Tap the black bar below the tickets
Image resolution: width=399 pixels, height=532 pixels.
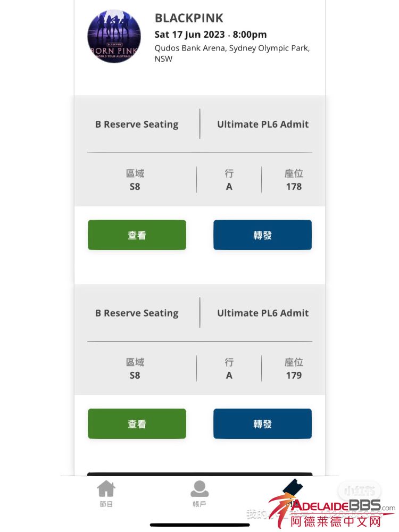pyautogui.click(x=199, y=474)
